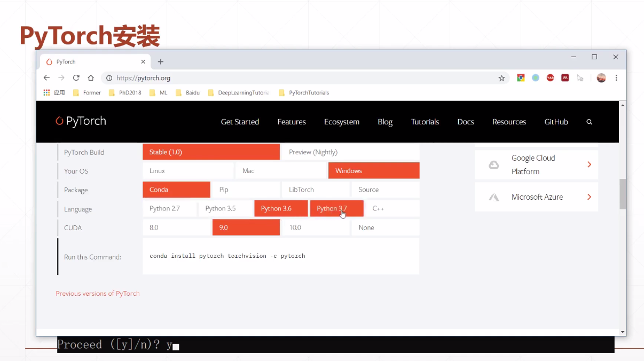The height and width of the screenshot is (361, 644).
Task: Open Blog navigation item
Action: tap(385, 122)
